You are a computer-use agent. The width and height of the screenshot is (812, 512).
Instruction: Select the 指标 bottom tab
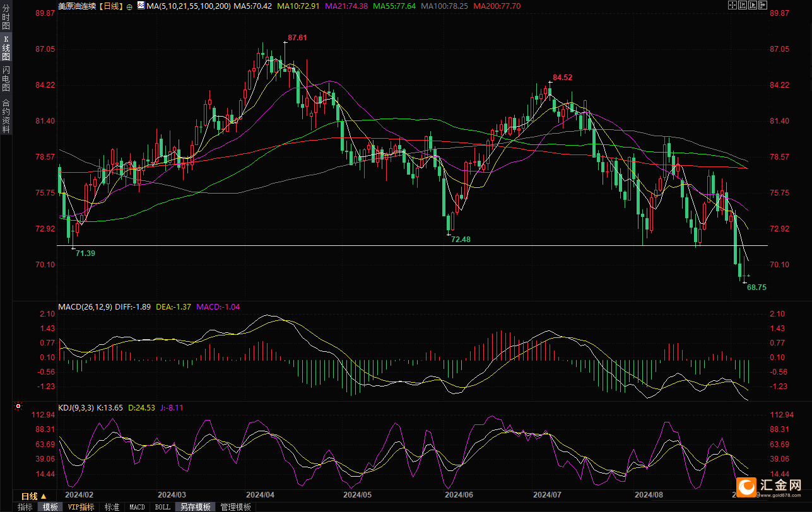(25, 507)
